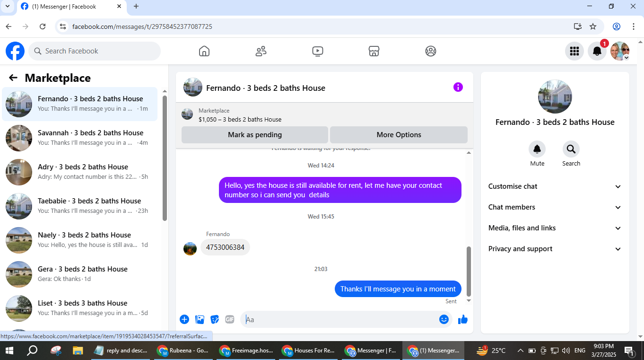Image resolution: width=644 pixels, height=360 pixels.
Task: Show hidden system tray icons
Action: point(521,351)
